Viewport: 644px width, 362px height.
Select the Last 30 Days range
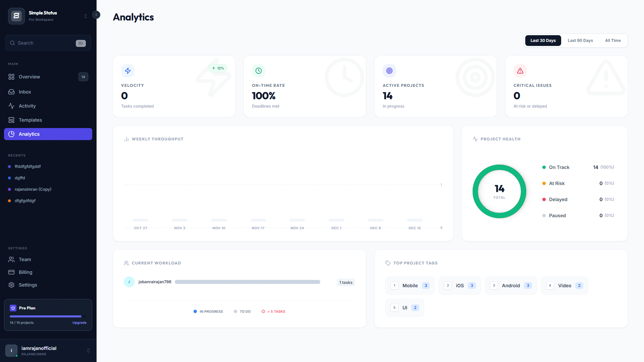point(543,41)
